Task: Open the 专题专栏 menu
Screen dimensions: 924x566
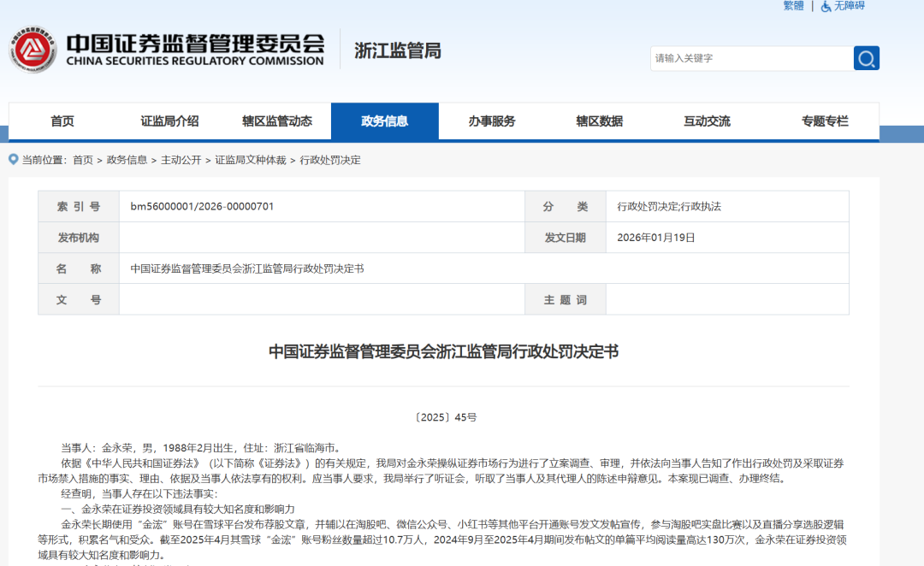Action: [x=823, y=121]
